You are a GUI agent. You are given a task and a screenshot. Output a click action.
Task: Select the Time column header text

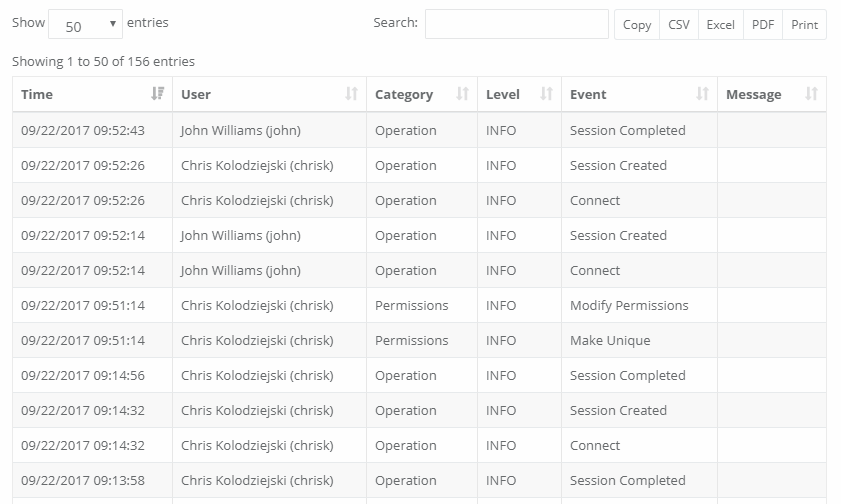(x=37, y=94)
